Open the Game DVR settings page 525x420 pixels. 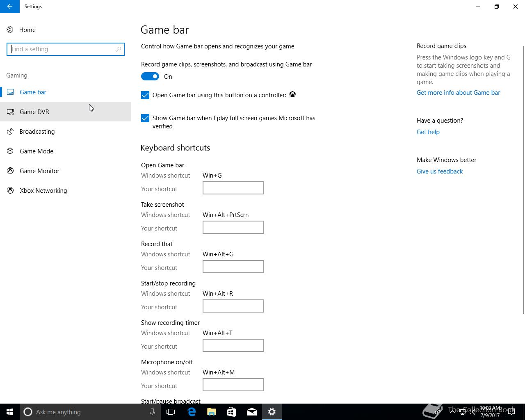click(x=66, y=112)
